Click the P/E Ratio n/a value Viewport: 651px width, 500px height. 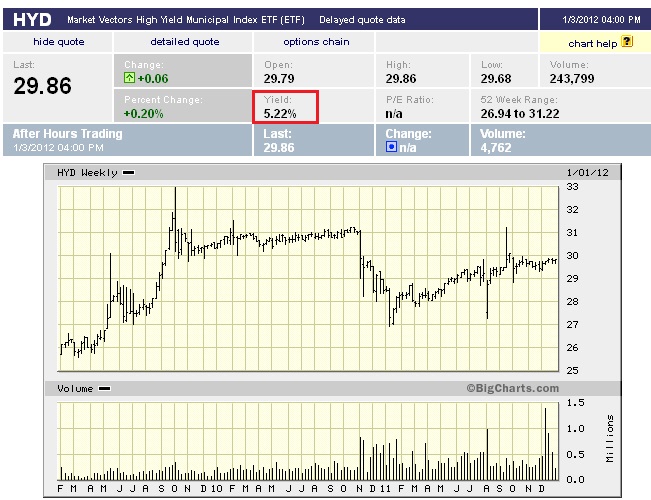(394, 113)
